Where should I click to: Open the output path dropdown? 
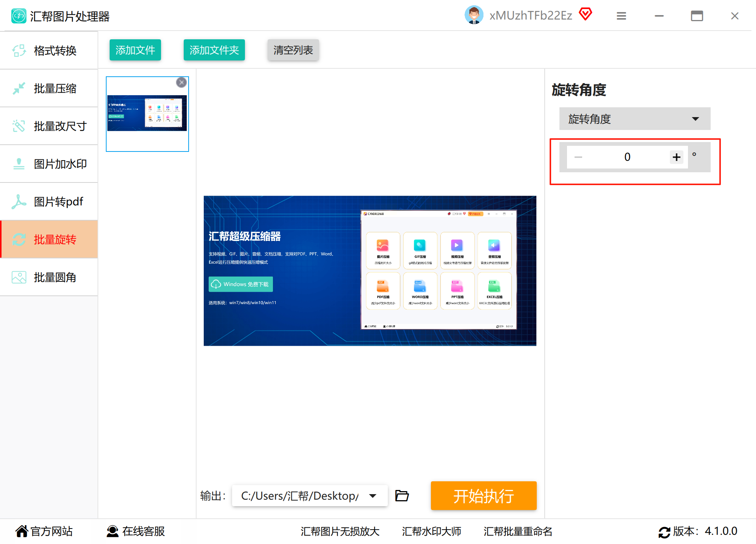coord(373,496)
